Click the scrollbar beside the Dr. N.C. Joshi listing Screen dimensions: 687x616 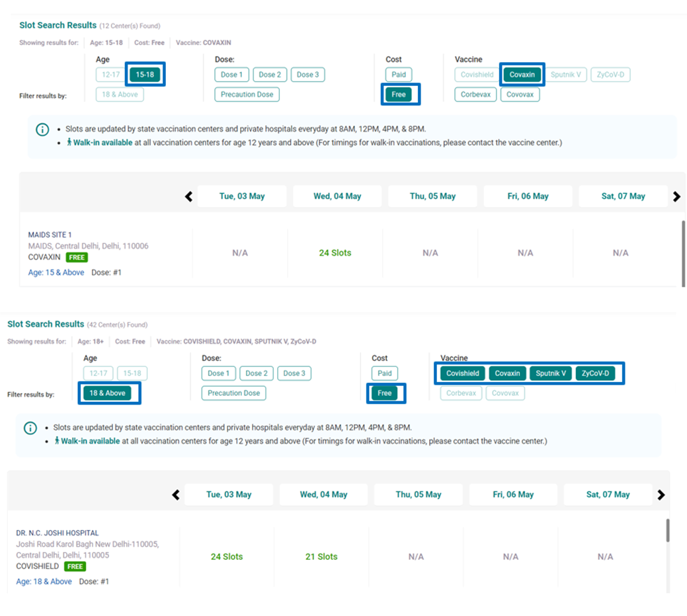(668, 530)
